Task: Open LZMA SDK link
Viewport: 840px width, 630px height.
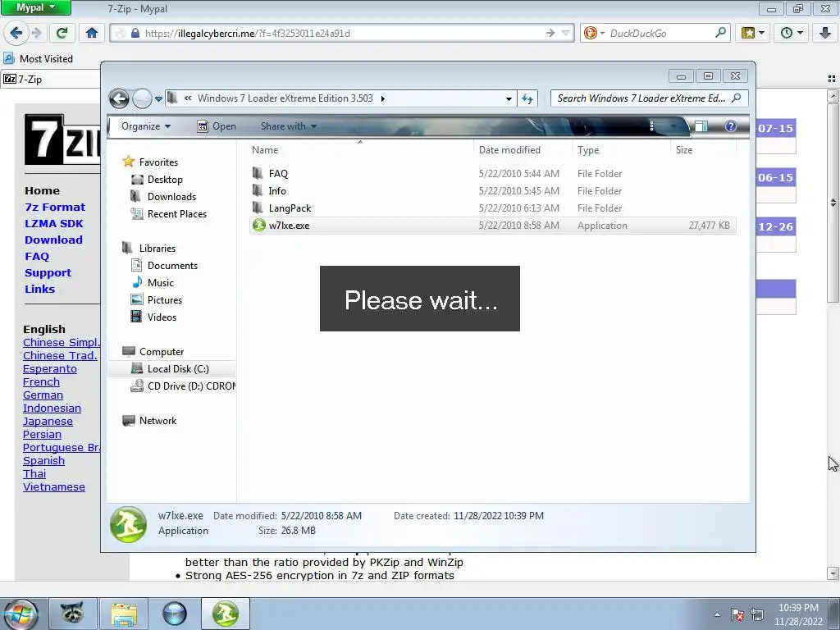Action: tap(53, 224)
